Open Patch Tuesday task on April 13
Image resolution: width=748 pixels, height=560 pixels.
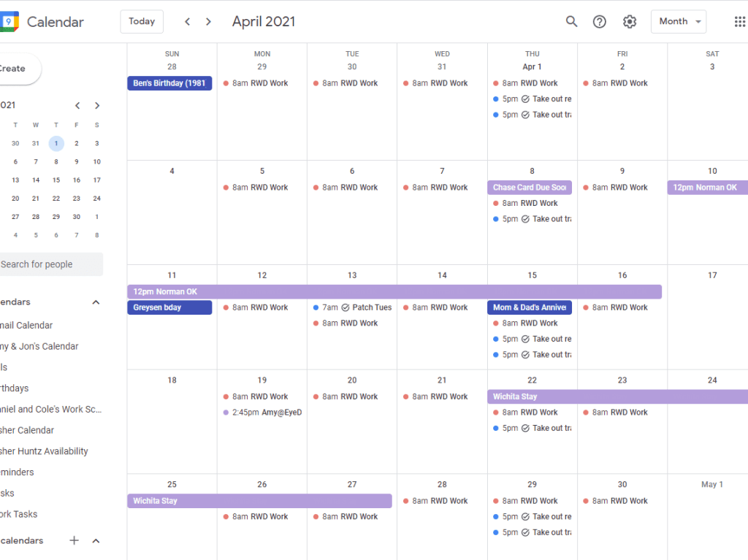[353, 307]
